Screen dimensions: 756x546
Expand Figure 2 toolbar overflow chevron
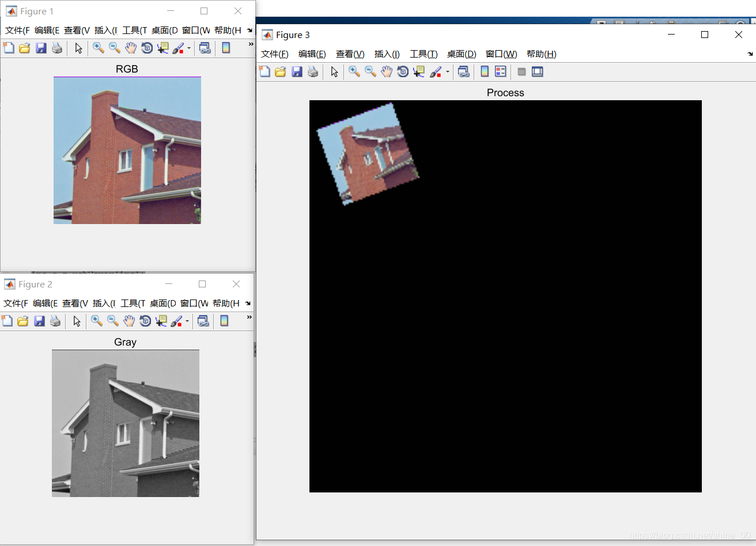(x=249, y=317)
